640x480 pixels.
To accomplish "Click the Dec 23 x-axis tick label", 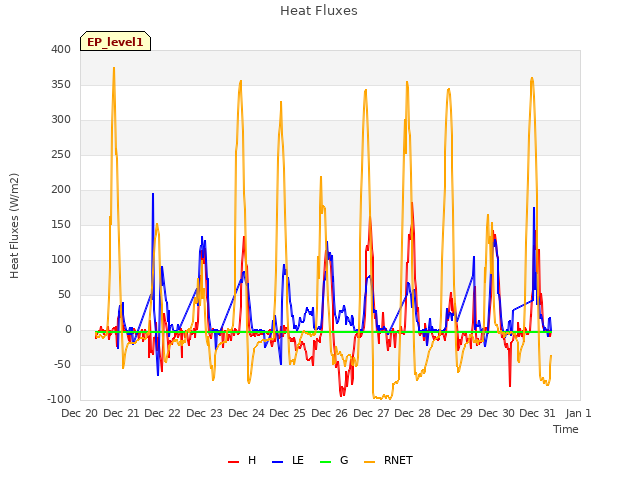I will point(204,413).
